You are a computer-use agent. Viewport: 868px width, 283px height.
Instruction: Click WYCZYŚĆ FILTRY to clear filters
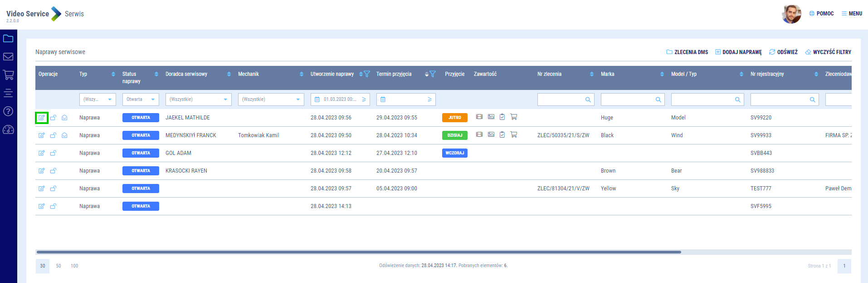828,52
